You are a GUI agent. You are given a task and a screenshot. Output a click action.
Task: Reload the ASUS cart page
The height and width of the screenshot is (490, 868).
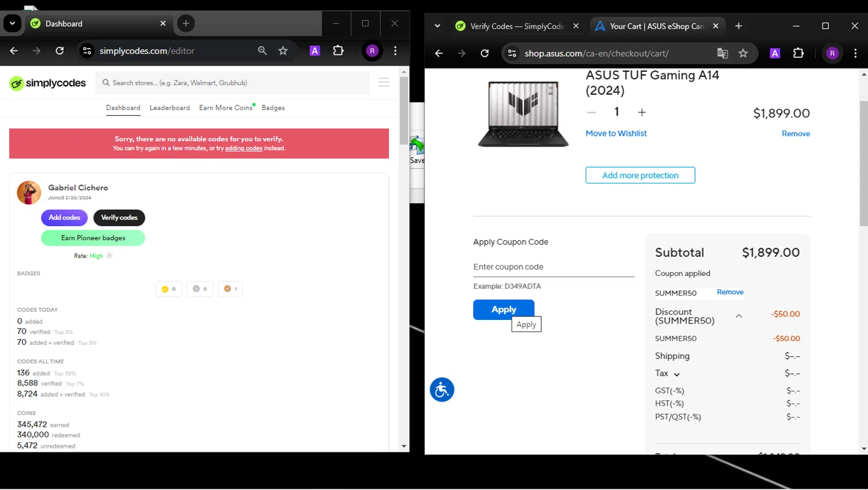tap(485, 53)
